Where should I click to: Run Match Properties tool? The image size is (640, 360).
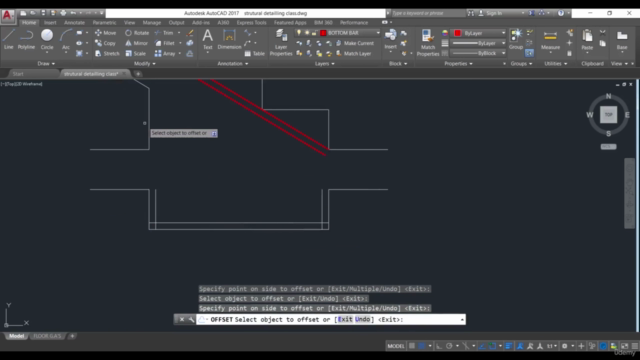coord(428,42)
